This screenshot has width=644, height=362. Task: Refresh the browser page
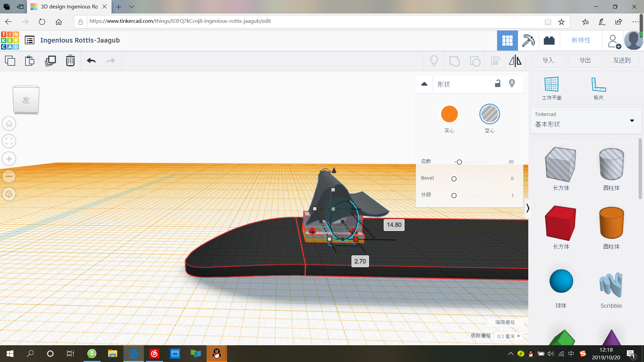click(42, 22)
